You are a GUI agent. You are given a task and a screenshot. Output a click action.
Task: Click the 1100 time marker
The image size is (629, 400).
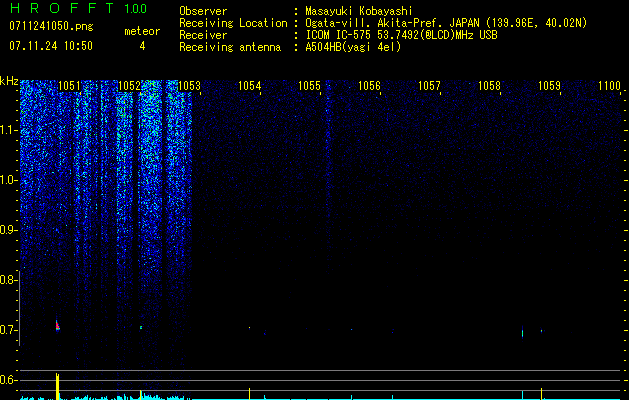(609, 86)
